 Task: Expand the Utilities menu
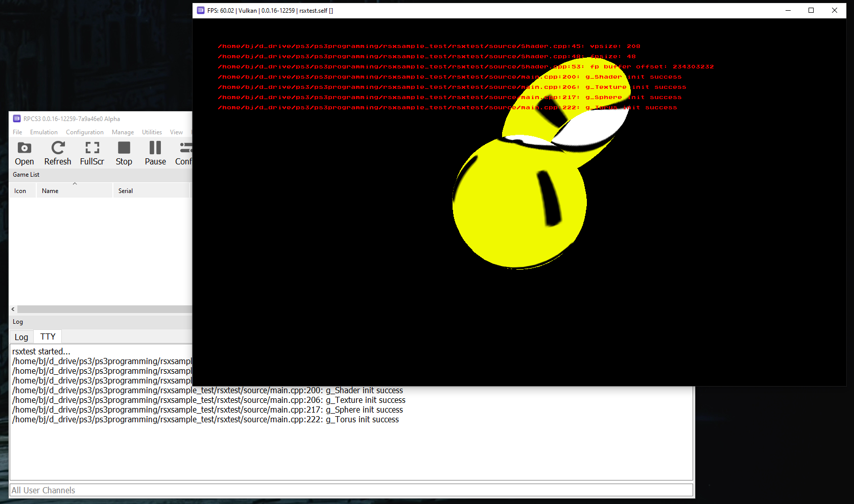tap(152, 132)
